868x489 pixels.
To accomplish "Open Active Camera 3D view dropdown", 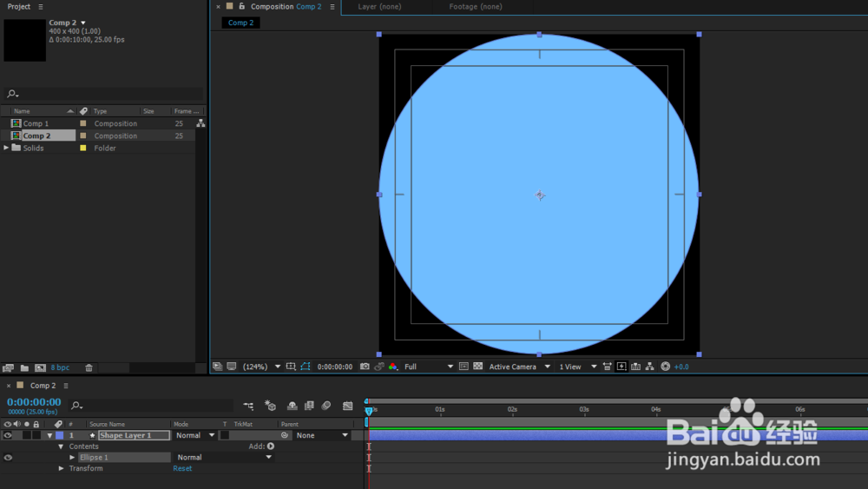I will tap(519, 367).
